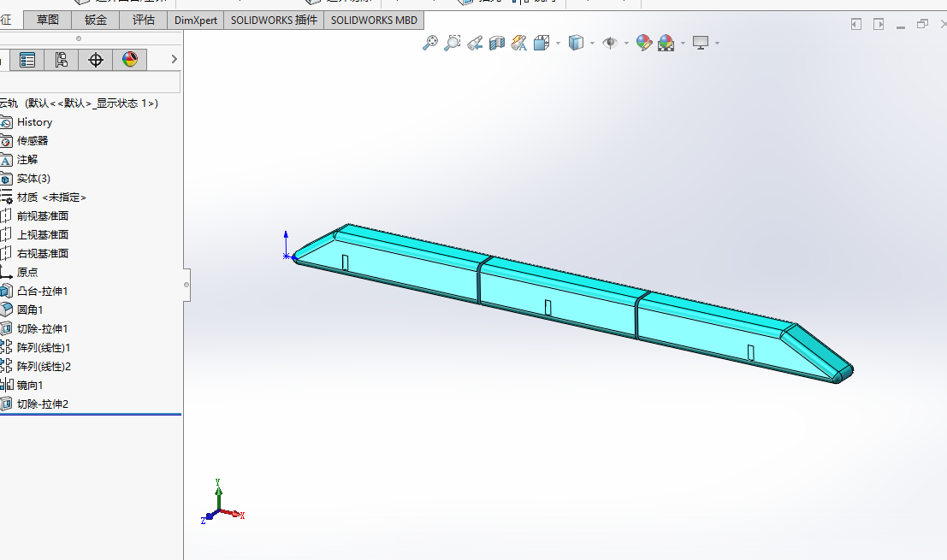Click the View Orientation cube icon
947x560 pixels.
[x=542, y=43]
